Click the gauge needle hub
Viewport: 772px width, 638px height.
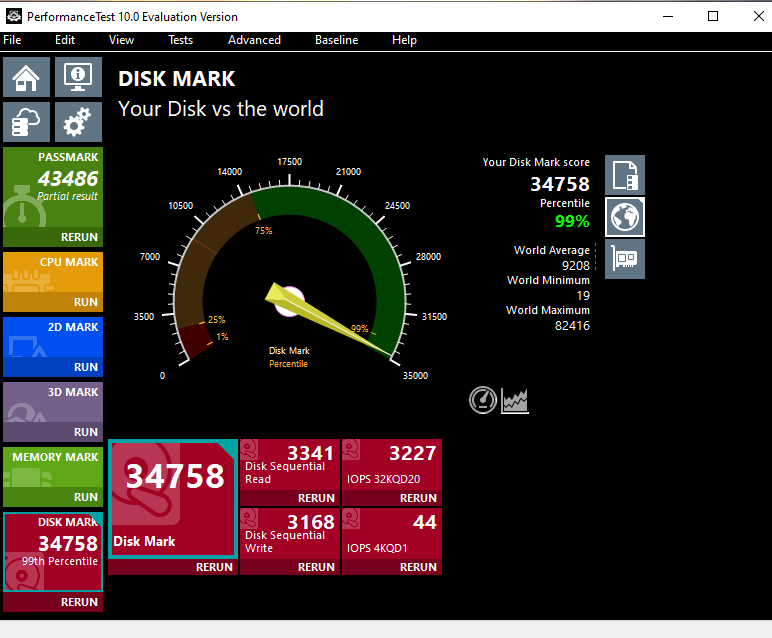click(x=290, y=301)
